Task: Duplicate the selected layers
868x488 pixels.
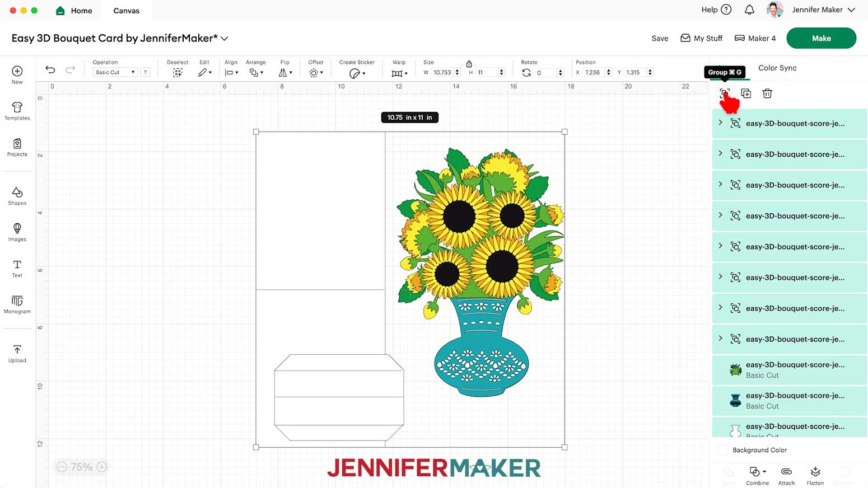Action: (746, 93)
